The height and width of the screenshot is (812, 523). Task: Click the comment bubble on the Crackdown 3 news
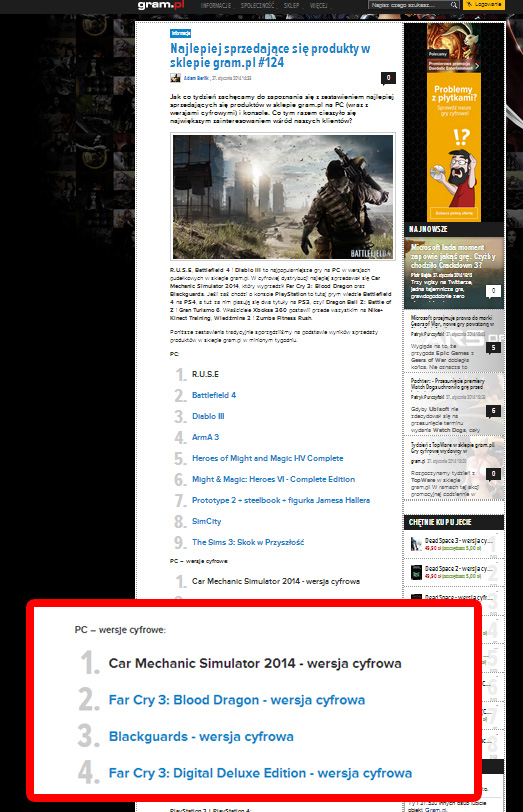coord(493,291)
